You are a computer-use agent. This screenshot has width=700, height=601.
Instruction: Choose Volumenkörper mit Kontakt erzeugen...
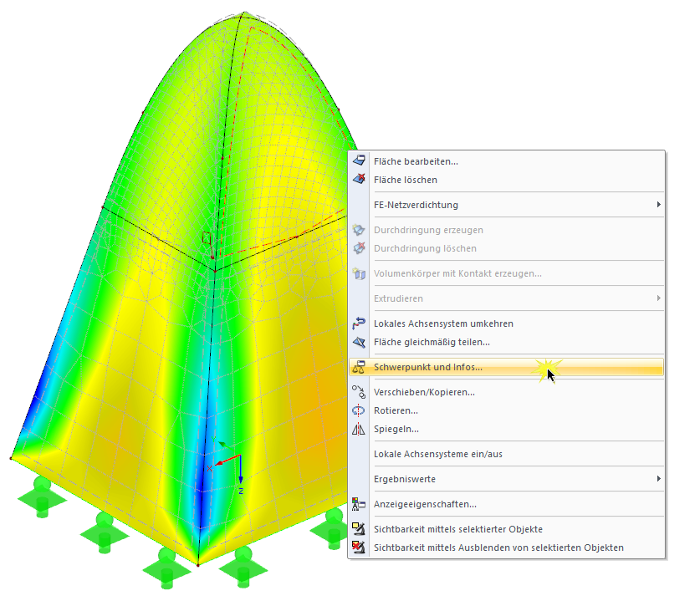click(x=506, y=273)
